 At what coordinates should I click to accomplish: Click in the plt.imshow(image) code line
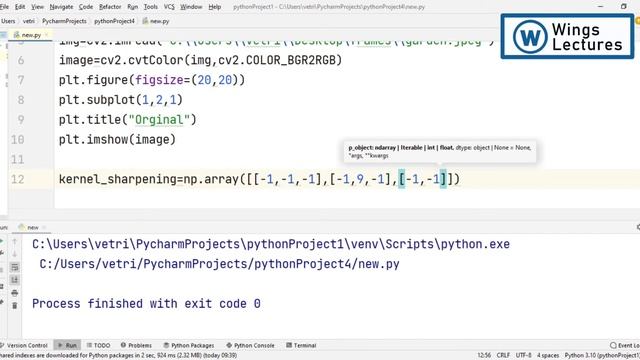click(x=117, y=140)
